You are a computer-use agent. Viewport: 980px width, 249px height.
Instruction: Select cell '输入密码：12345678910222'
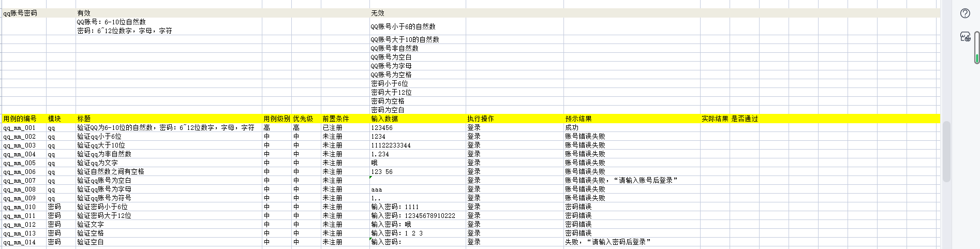pyautogui.click(x=418, y=215)
